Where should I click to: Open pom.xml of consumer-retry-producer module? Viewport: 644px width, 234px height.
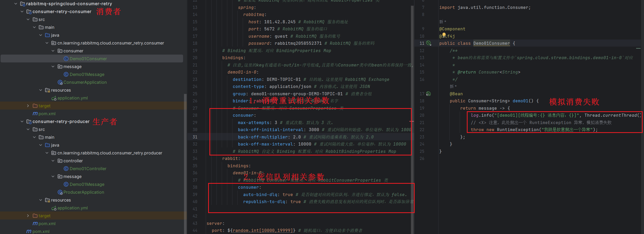coord(47,224)
